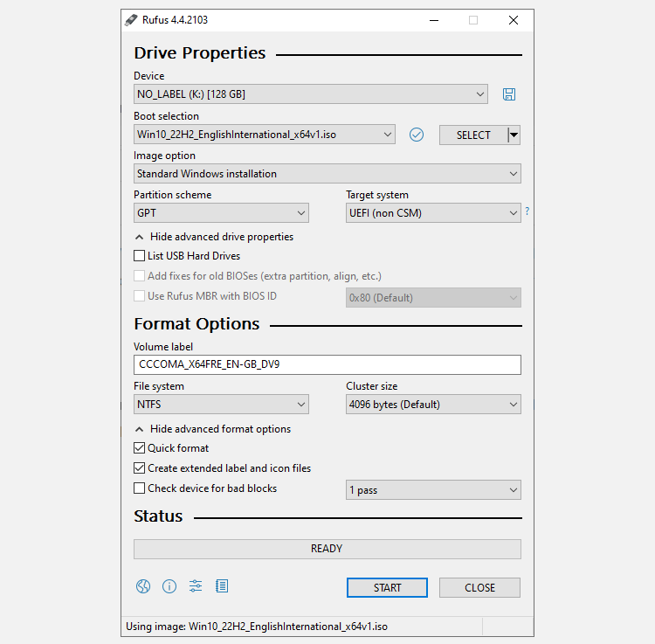655x644 pixels.
Task: Click the SELECT split-button arrow
Action: tap(514, 135)
